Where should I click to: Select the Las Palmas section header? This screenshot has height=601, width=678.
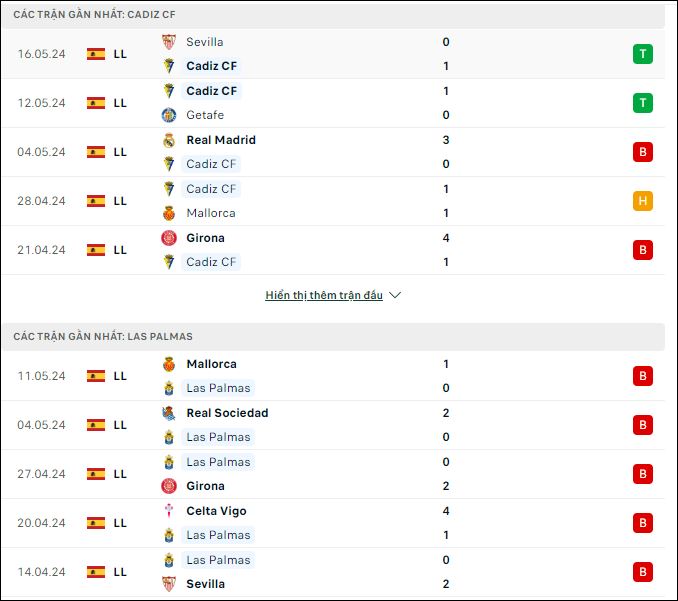click(x=333, y=336)
